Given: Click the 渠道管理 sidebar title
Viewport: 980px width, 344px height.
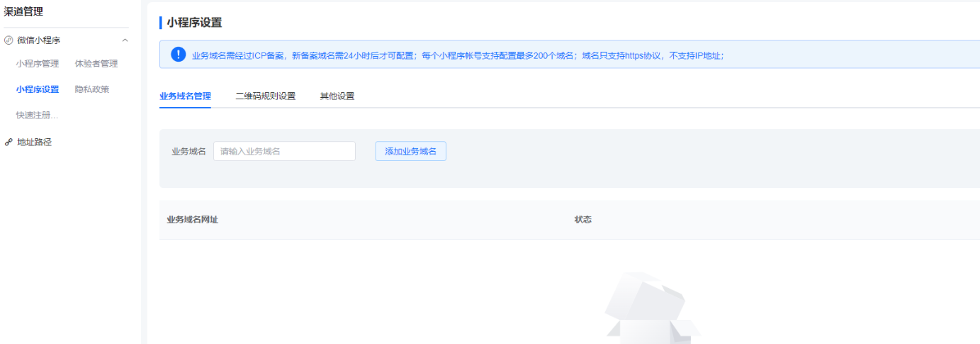Looking at the screenshot, I should coord(23,11).
